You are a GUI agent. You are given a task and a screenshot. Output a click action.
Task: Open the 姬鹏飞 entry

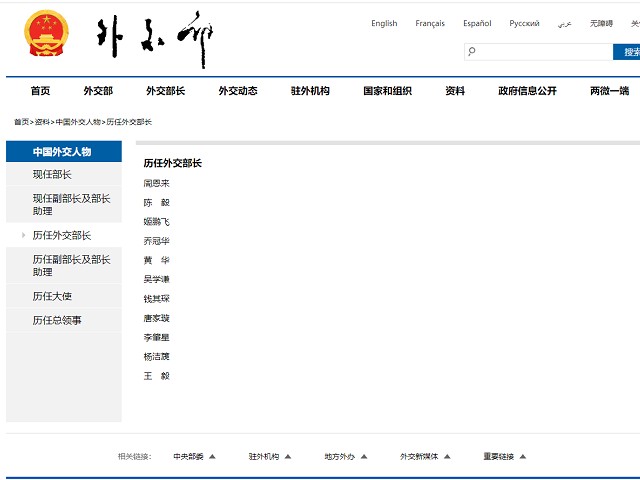pos(156,222)
